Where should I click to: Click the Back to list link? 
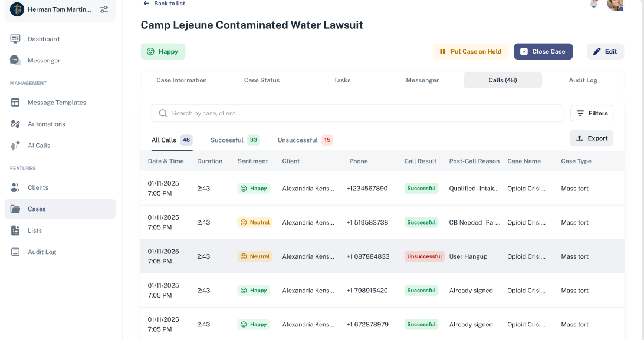pyautogui.click(x=164, y=4)
